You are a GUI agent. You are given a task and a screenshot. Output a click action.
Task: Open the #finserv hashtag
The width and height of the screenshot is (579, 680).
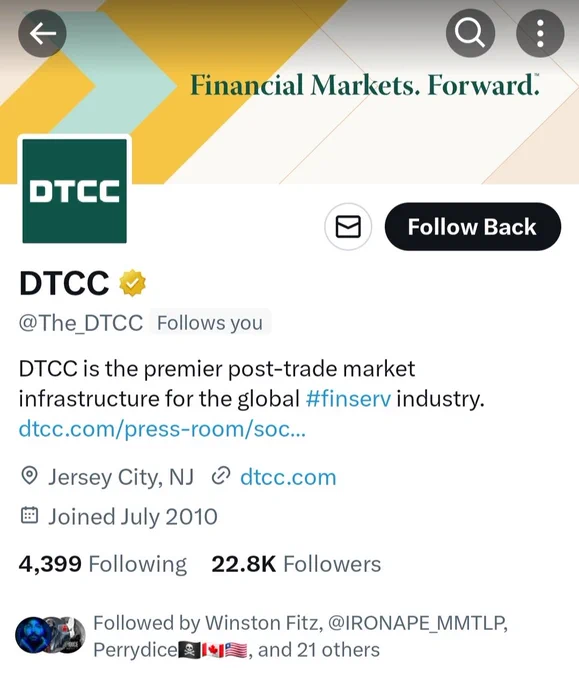click(348, 399)
